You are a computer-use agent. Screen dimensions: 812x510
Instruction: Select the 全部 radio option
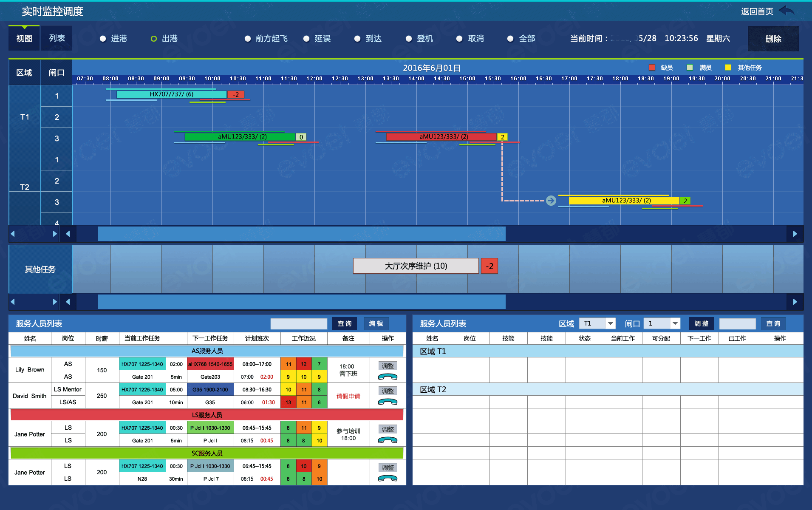[x=510, y=39]
